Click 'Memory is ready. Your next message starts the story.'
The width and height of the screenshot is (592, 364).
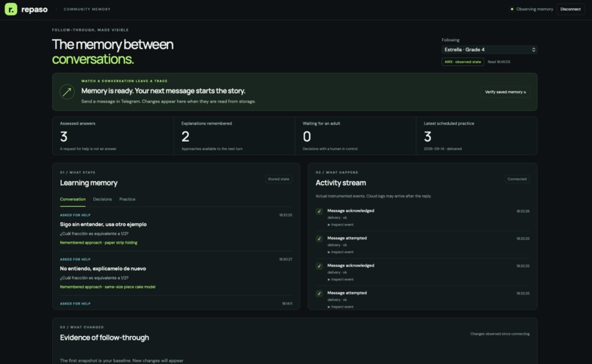click(x=163, y=91)
